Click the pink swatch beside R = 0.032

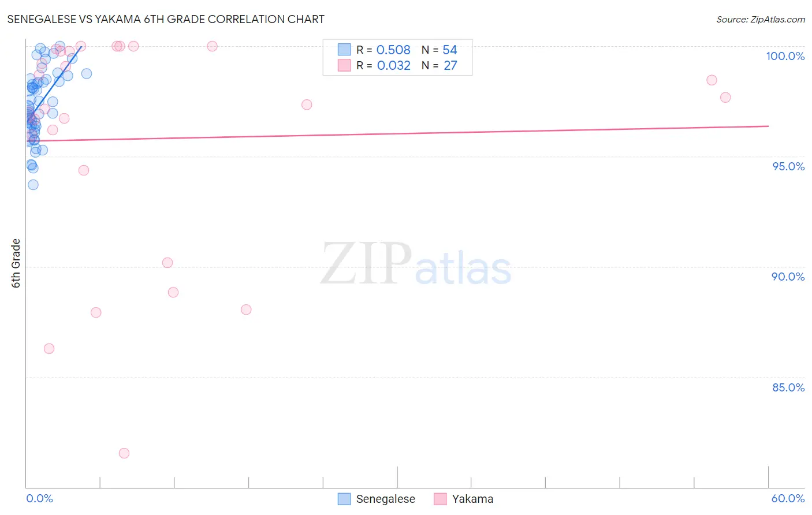[344, 65]
